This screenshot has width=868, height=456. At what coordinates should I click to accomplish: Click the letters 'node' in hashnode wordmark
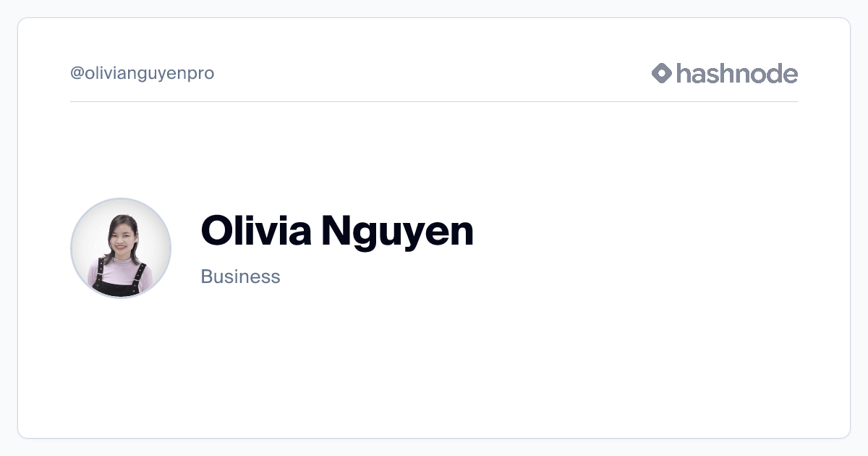click(767, 73)
